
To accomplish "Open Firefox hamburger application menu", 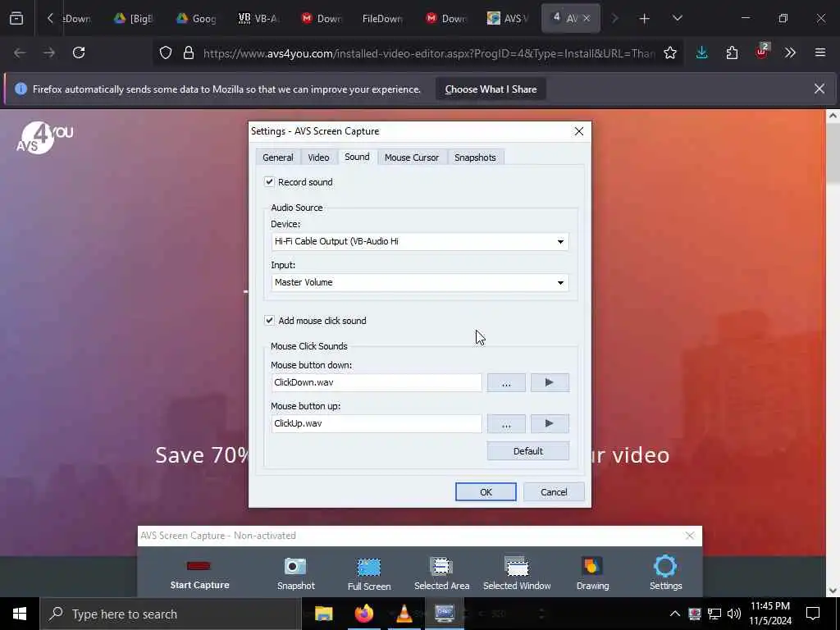I will click(820, 52).
